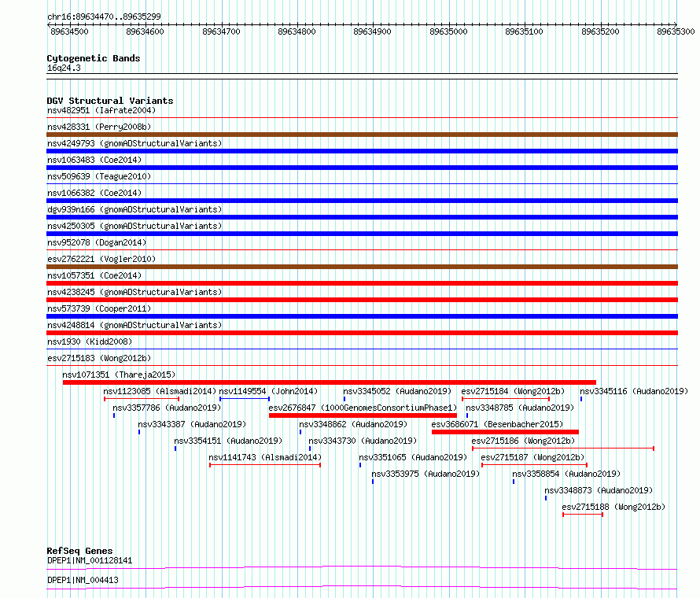Click the nsv3351065 (Audano2019) label
The height and width of the screenshot is (598, 700).
click(x=413, y=457)
